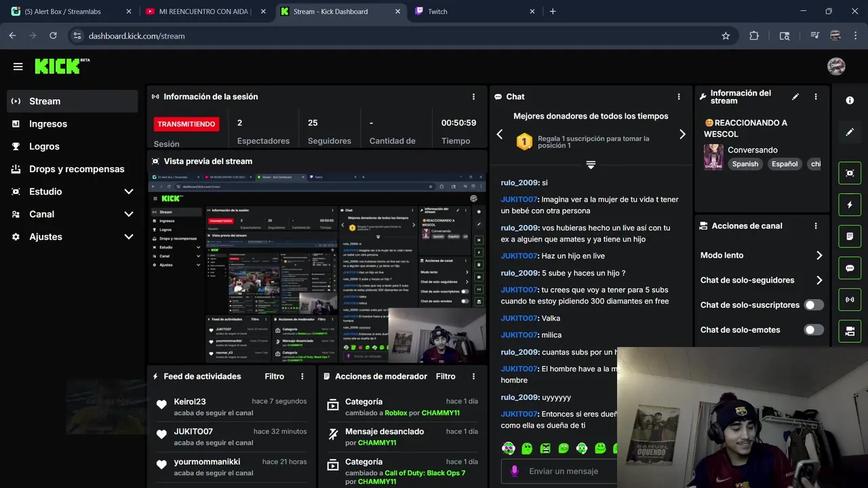Click Keirol23 follow activity entry
This screenshot has height=488, width=868.
click(231, 407)
